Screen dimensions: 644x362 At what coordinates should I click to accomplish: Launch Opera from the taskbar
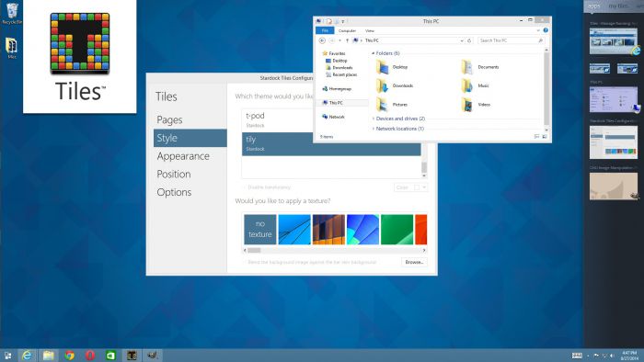(90, 355)
